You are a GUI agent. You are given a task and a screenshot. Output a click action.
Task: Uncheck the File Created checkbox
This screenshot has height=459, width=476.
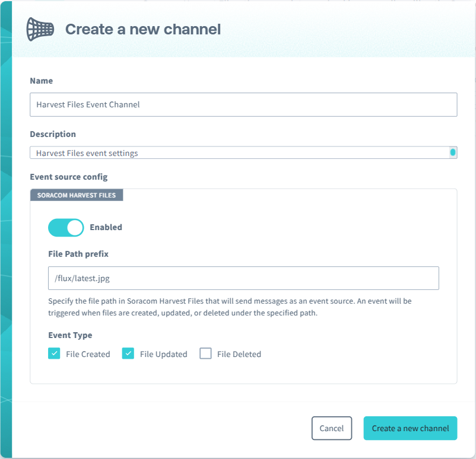pyautogui.click(x=54, y=353)
